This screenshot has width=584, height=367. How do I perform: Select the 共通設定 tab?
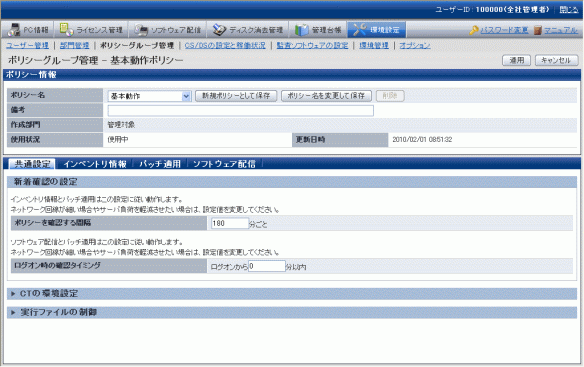[x=32, y=164]
